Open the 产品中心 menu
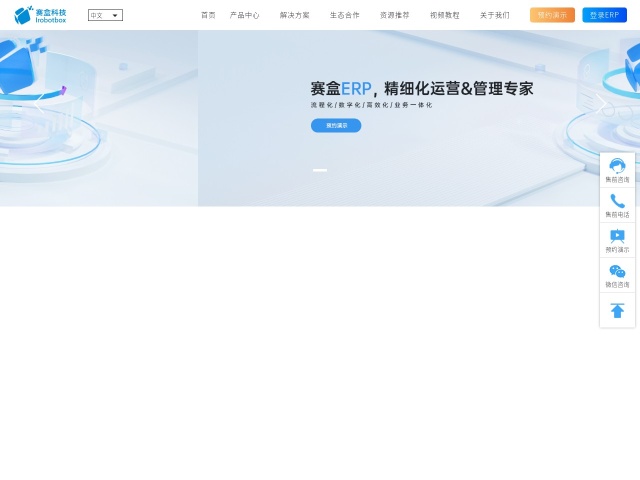 point(244,15)
